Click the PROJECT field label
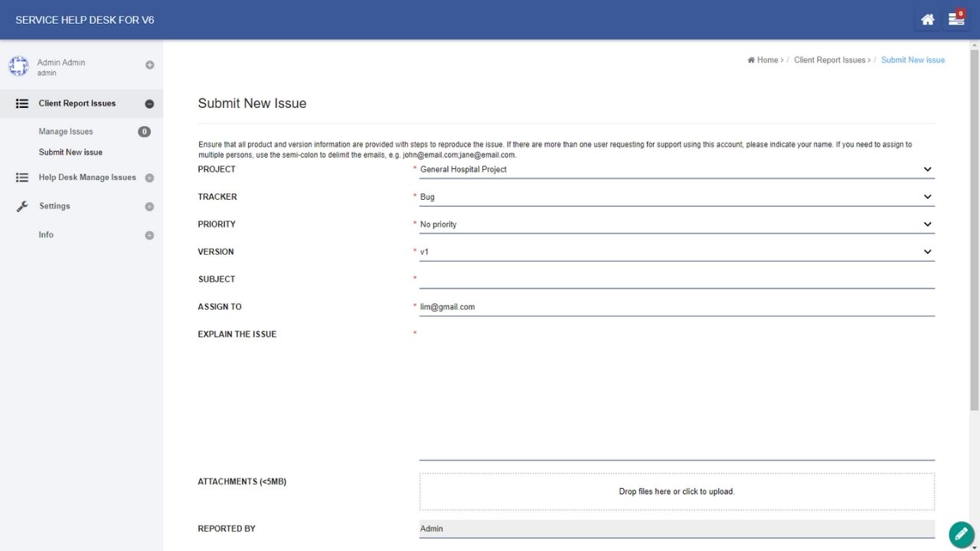Image resolution: width=980 pixels, height=551 pixels. 217,169
